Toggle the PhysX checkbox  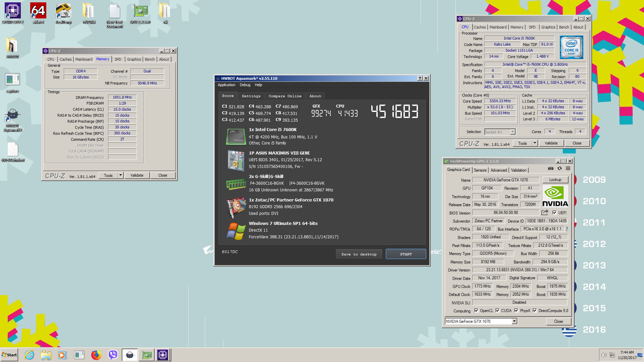516,311
